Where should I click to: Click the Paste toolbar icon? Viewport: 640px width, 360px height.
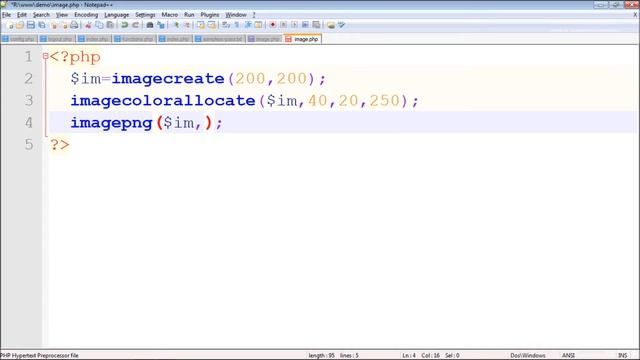pos(110,25)
